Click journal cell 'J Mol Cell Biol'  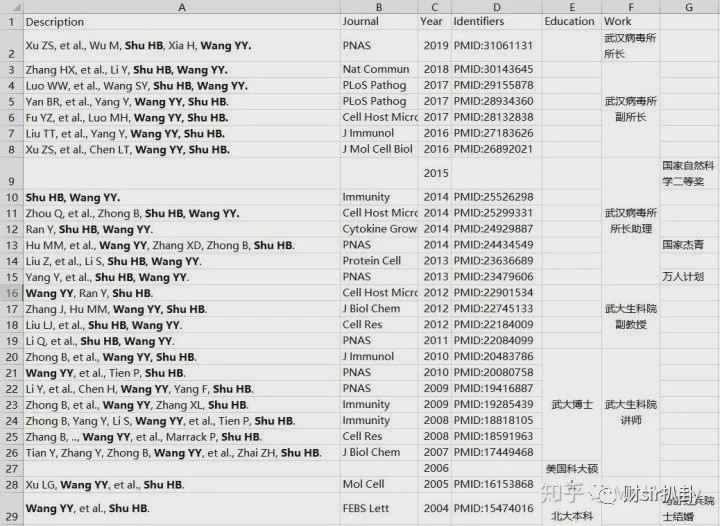click(x=377, y=149)
